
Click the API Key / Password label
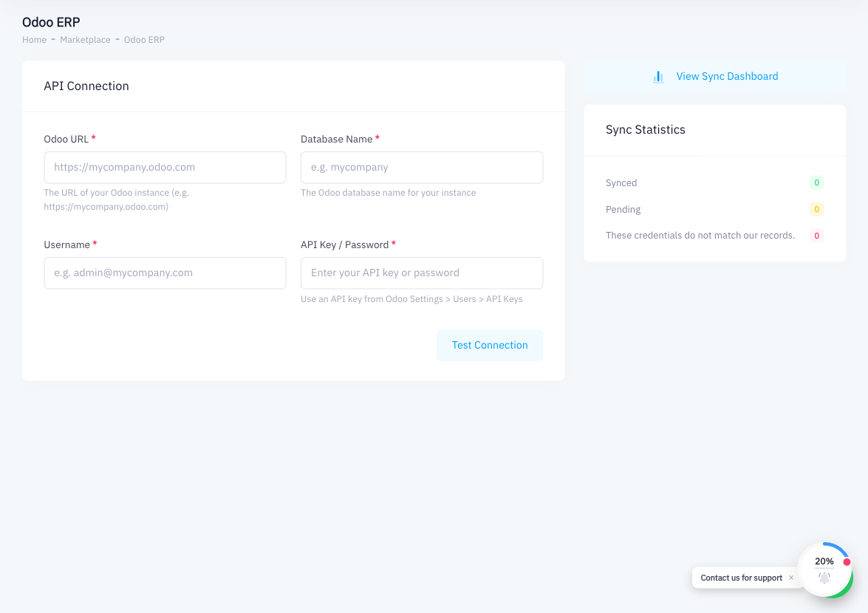point(344,244)
